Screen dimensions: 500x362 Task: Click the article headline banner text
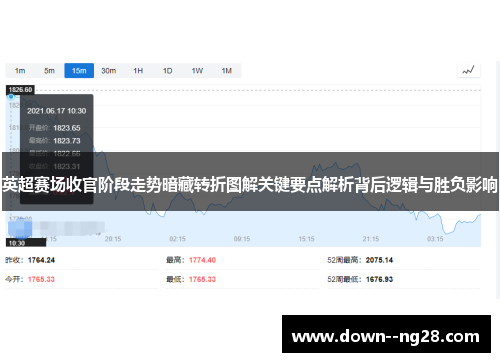[x=250, y=185]
